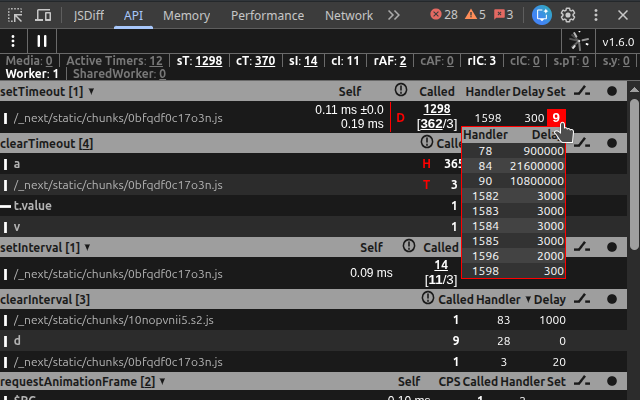This screenshot has width=640, height=400.
Task: Jump to the sT 1298 counter
Action: point(199,61)
